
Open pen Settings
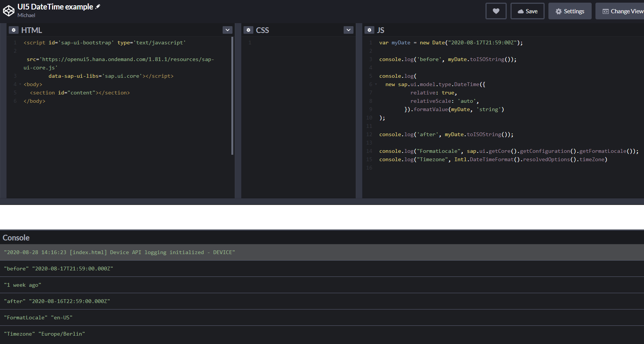[570, 11]
